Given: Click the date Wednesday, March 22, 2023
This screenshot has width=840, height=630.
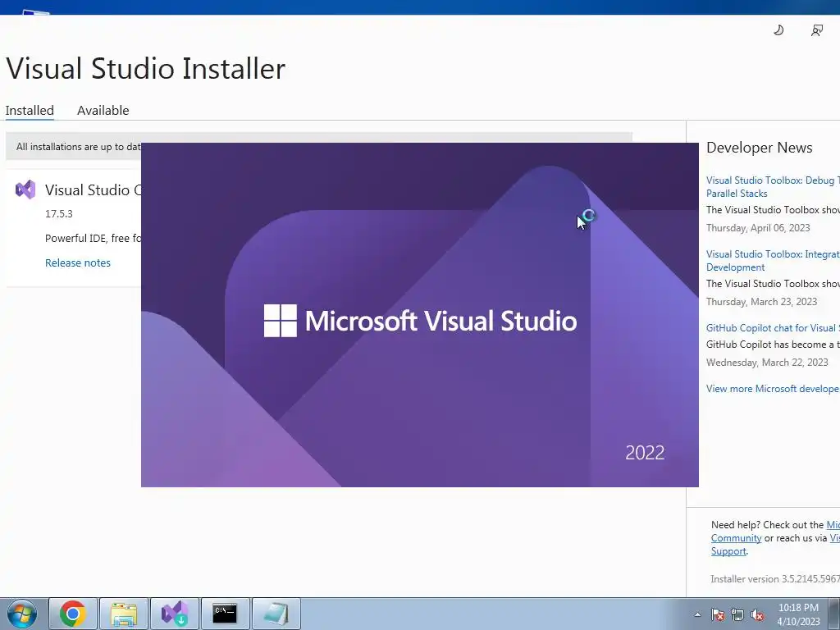Looking at the screenshot, I should (x=767, y=362).
